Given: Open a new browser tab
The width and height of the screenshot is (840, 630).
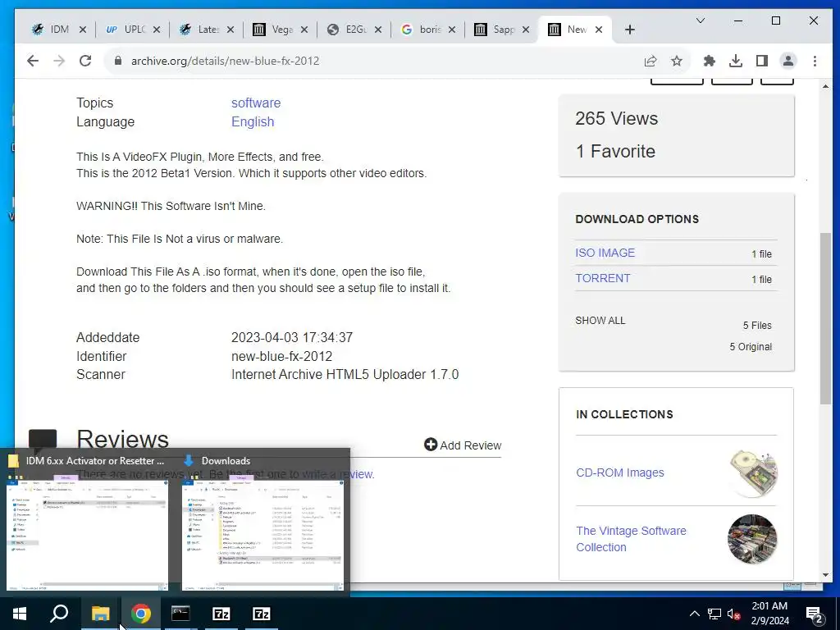Looking at the screenshot, I should pyautogui.click(x=630, y=30).
